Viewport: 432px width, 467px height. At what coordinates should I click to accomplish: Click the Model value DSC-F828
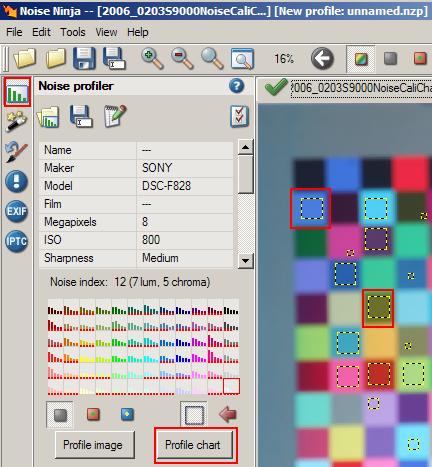(185, 186)
